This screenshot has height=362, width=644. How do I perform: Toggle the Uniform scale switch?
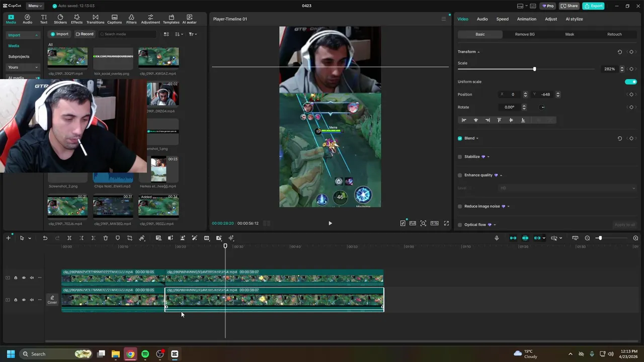631,81
